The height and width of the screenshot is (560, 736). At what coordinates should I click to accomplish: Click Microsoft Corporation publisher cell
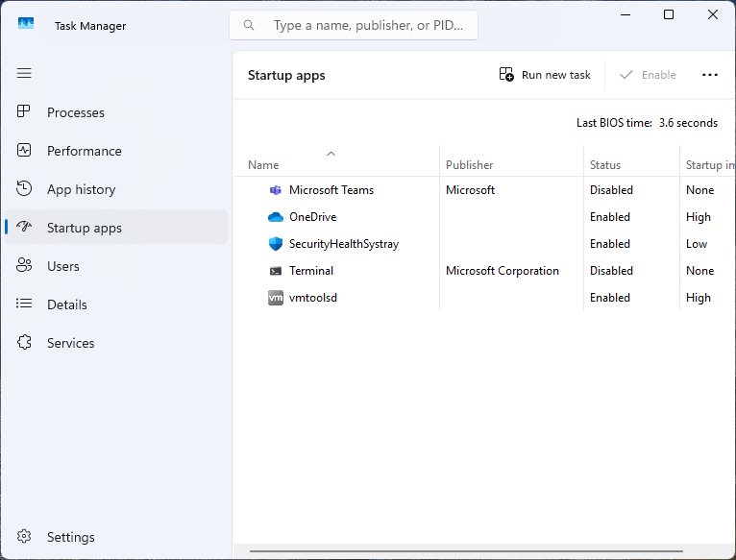(x=503, y=271)
